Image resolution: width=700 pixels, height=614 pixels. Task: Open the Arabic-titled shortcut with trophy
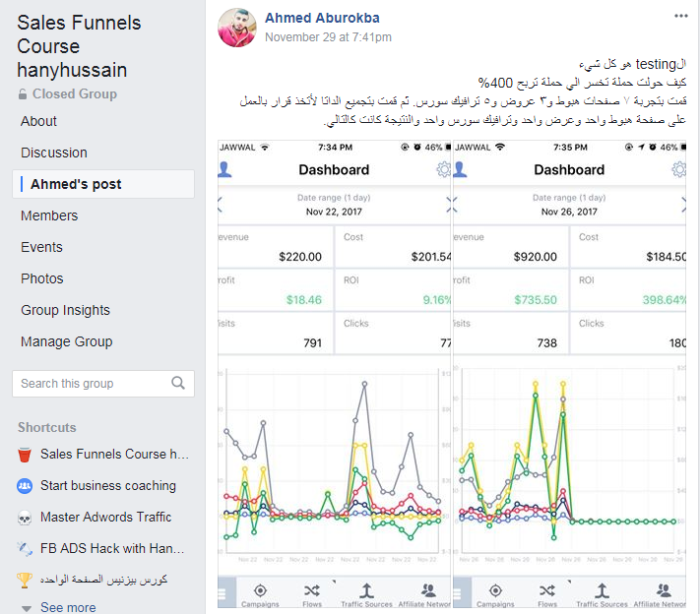click(x=103, y=580)
